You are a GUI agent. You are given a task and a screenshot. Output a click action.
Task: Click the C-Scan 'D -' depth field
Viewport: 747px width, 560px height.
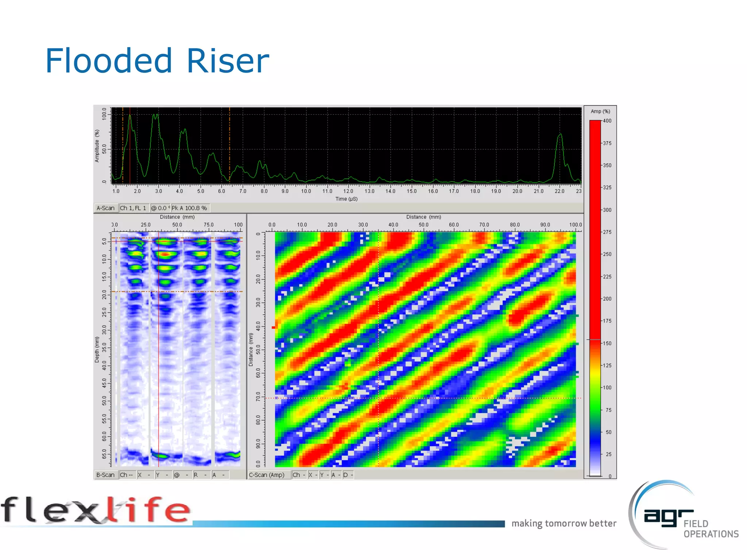click(348, 475)
